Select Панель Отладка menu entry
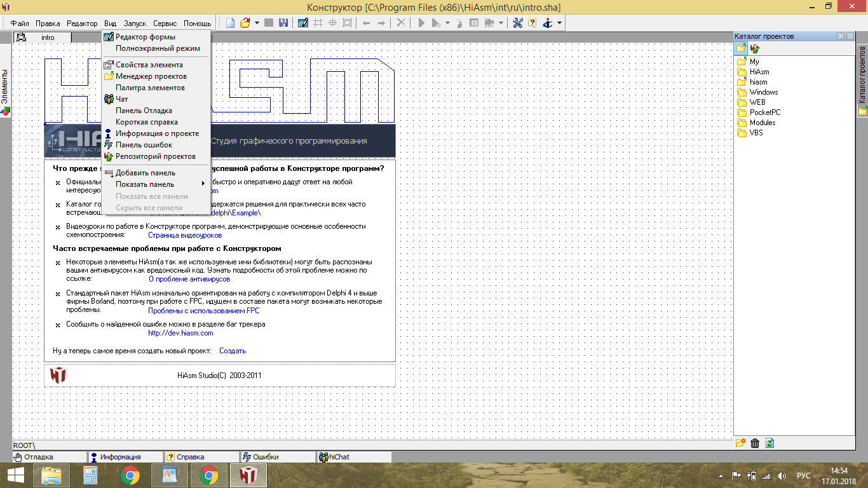The height and width of the screenshot is (488, 868). click(x=156, y=111)
